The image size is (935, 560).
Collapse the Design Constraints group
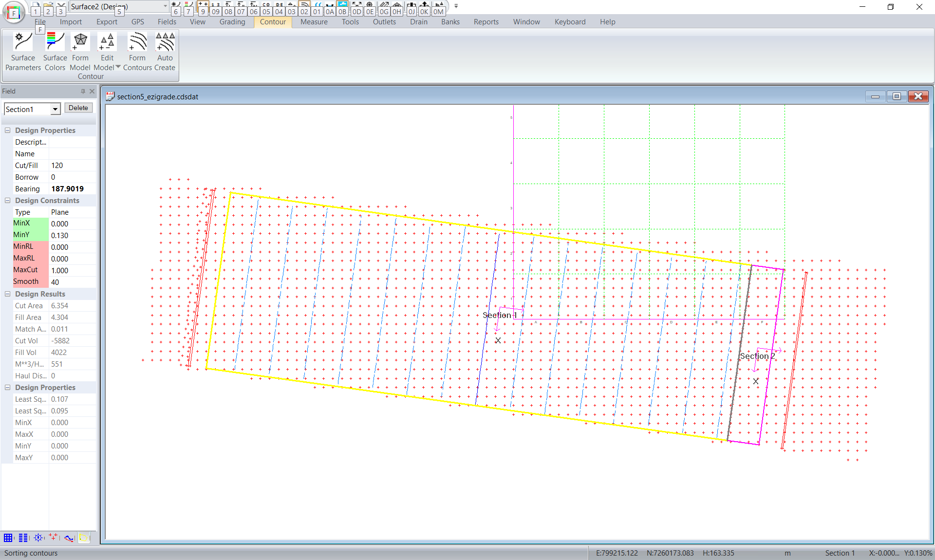click(x=7, y=201)
